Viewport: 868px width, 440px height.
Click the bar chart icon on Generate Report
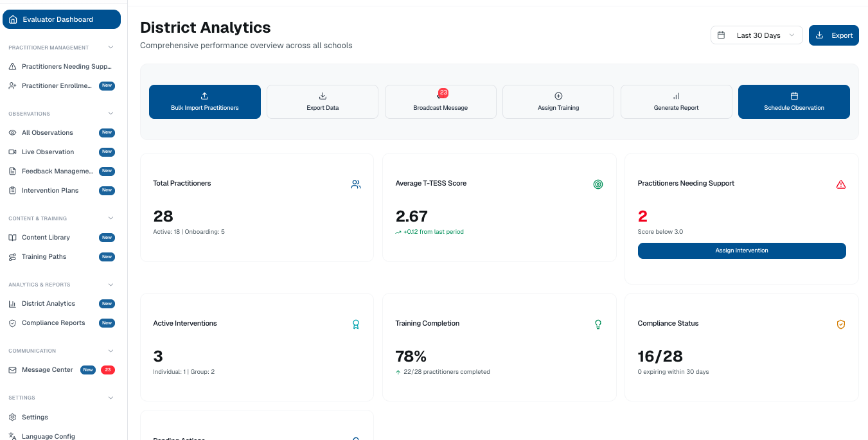coord(676,96)
